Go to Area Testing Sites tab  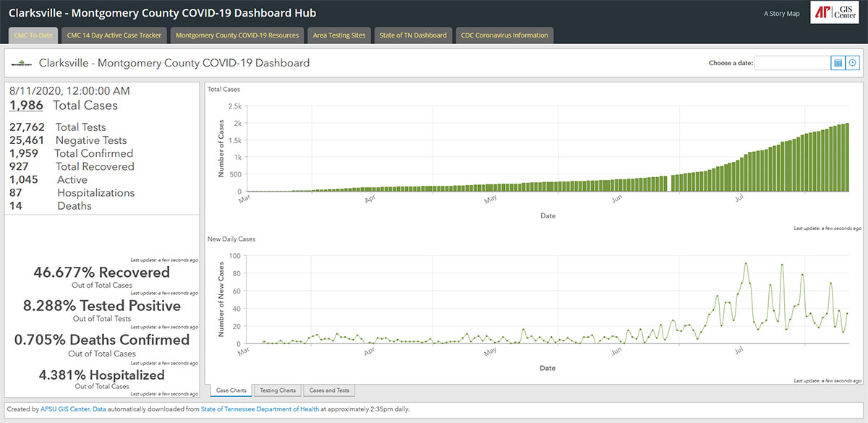[339, 35]
